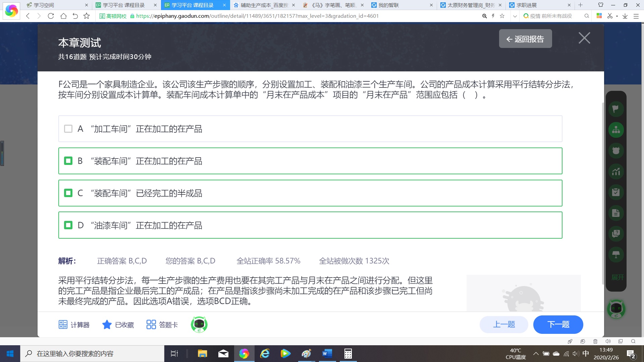Click the robot assistant icon in bottom bar
The height and width of the screenshot is (362, 644).
199,324
